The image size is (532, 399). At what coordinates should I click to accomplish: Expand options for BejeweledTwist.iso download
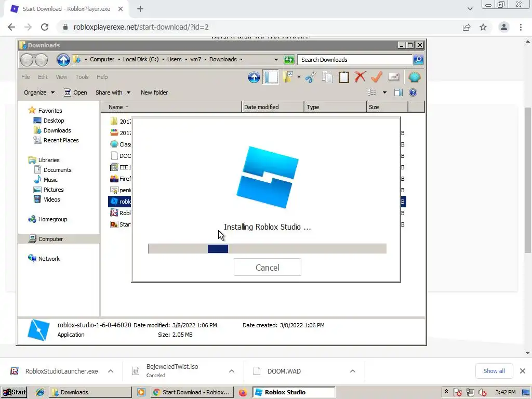point(231,371)
